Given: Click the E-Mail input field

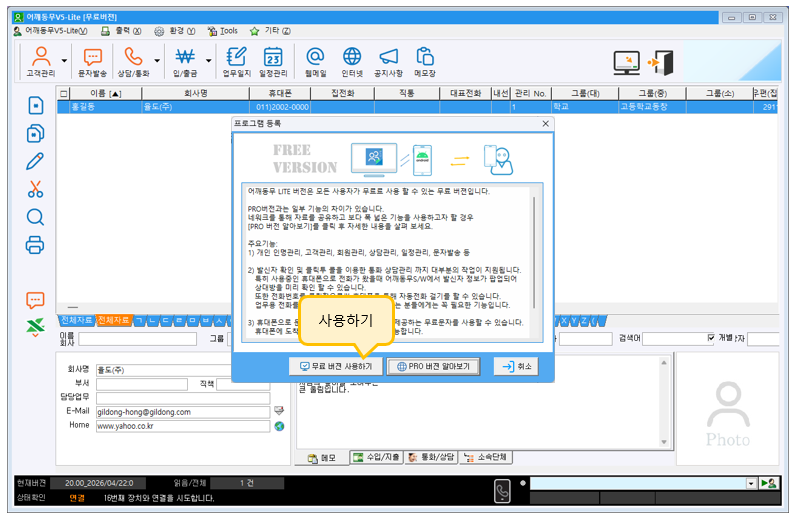Looking at the screenshot, I should (183, 412).
